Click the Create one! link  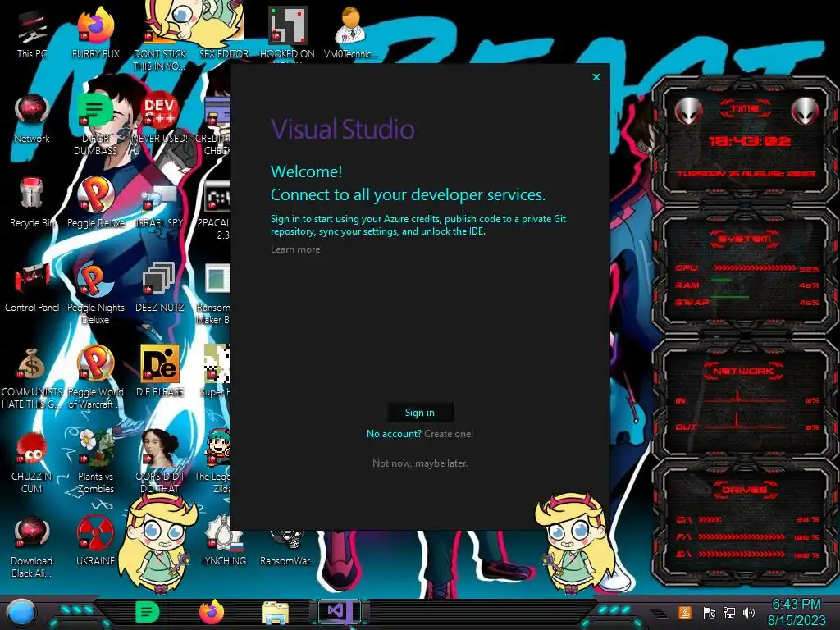pyautogui.click(x=449, y=434)
